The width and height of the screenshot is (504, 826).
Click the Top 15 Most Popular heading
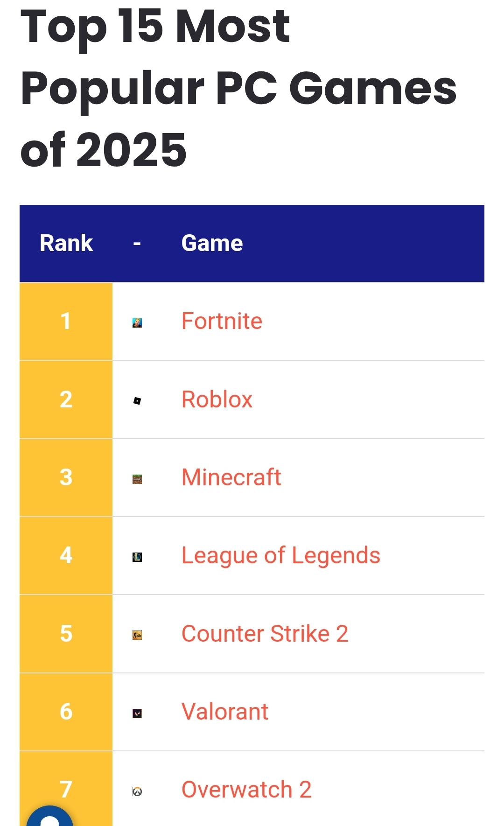238,87
